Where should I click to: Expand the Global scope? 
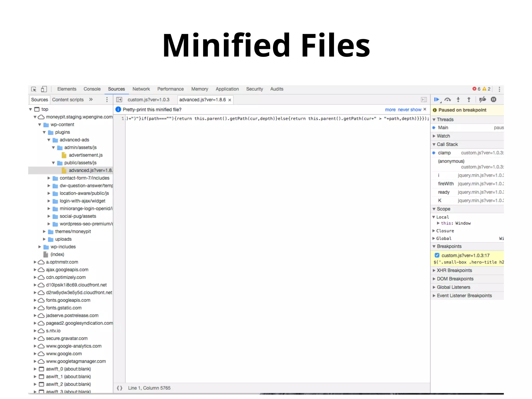434,238
